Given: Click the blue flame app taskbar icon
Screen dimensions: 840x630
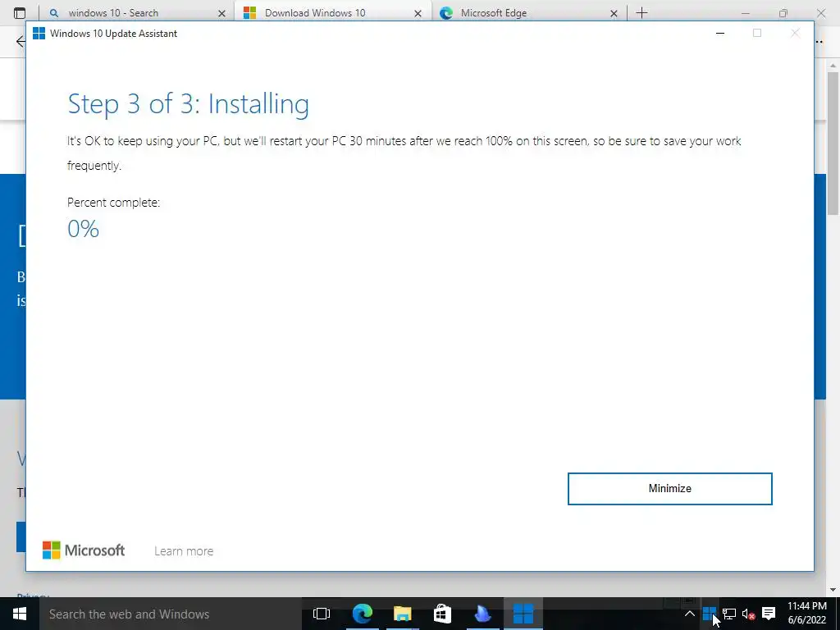Looking at the screenshot, I should [x=482, y=614].
